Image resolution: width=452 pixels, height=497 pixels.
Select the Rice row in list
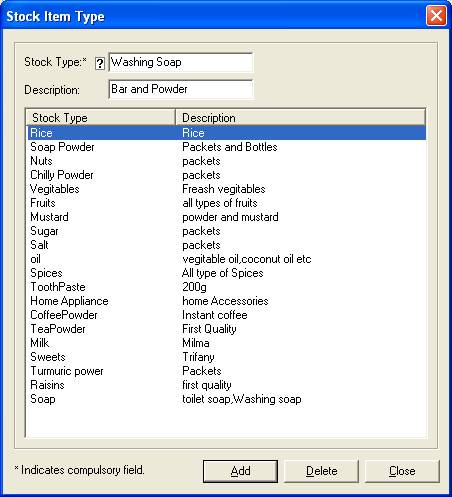(227, 133)
